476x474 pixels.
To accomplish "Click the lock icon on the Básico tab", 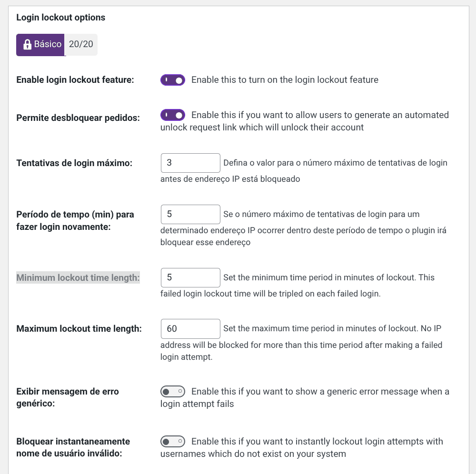I will point(27,44).
